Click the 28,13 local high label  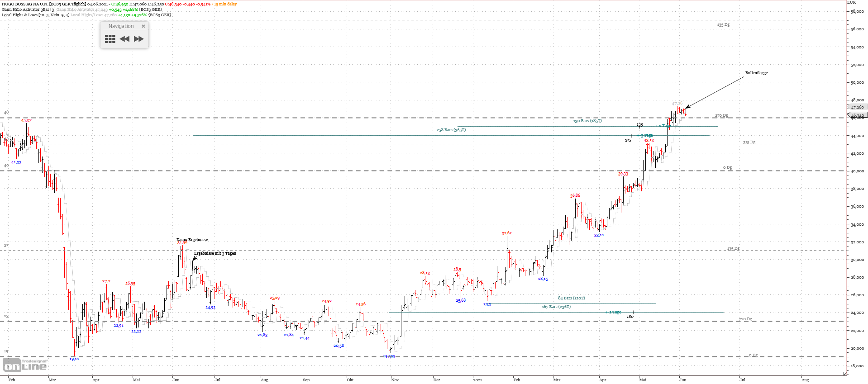click(425, 273)
